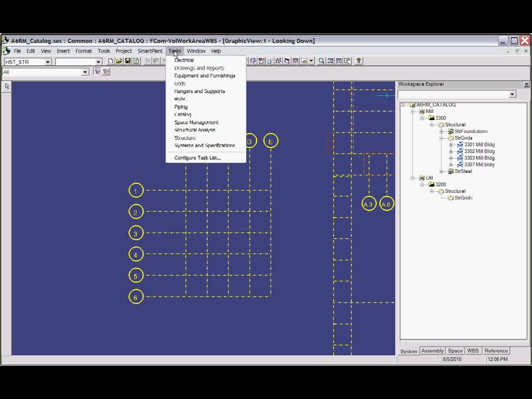Select the StrGrids node under 3200
The image size is (532, 399).
pos(463,198)
